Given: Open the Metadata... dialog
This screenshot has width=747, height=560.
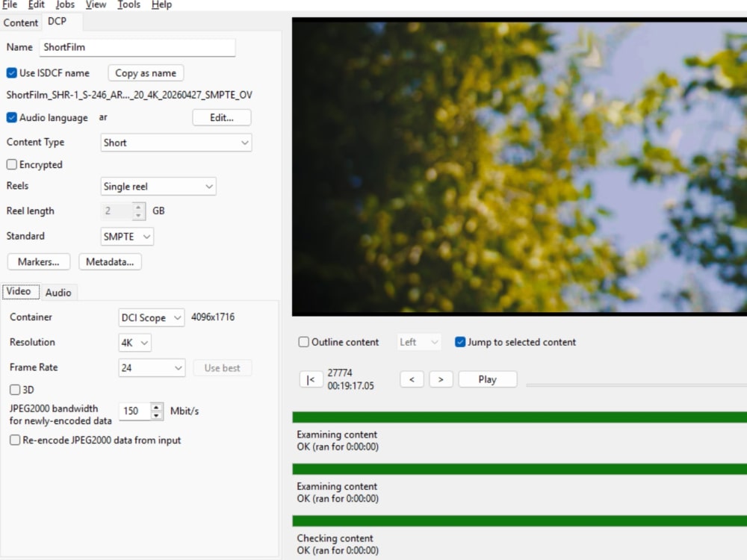Looking at the screenshot, I should pos(110,262).
